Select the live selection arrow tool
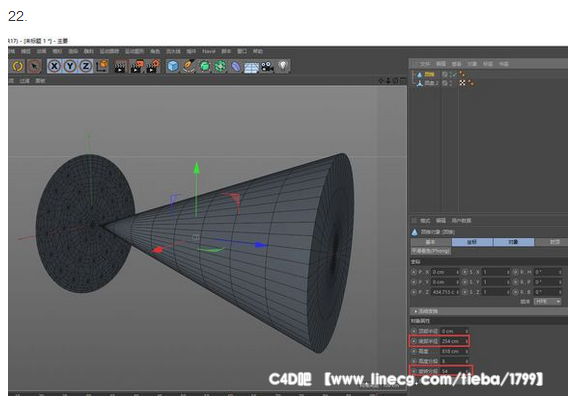 (34, 66)
